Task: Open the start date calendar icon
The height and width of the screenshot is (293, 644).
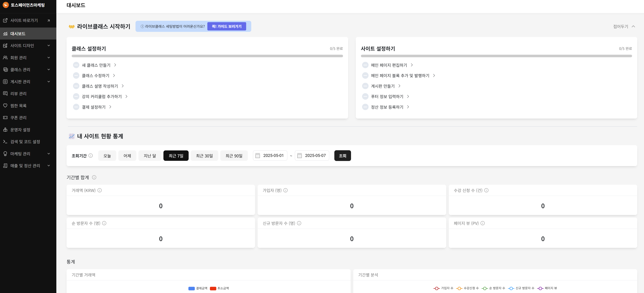Action: (x=258, y=156)
